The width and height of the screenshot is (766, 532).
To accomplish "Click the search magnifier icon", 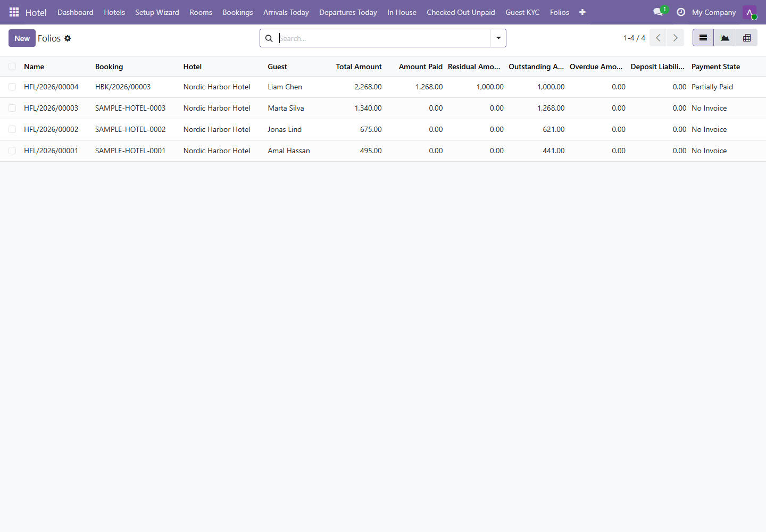I will coord(269,38).
